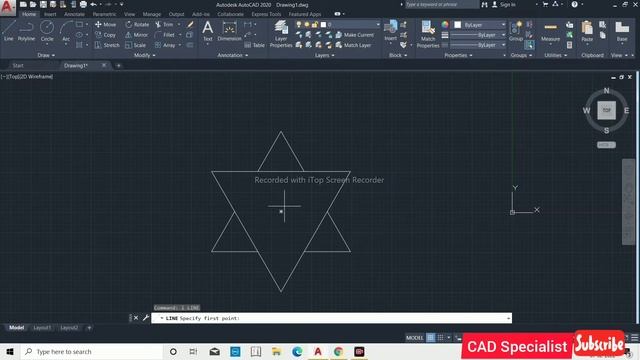Viewport: 640px width, 360px height.
Task: Open the AutoCAD application menu
Action: [8, 7]
